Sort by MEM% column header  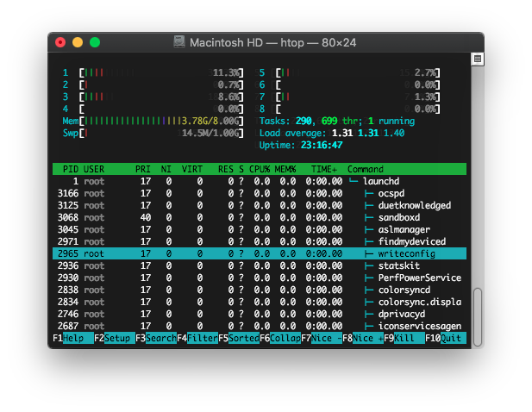tap(285, 169)
